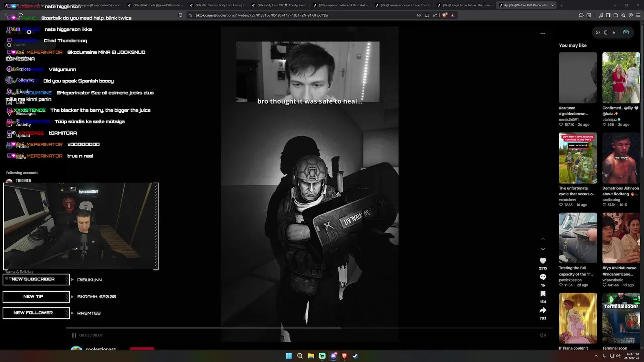Open #fyp #hildafuracao video thumbnail
The width and height of the screenshot is (644, 362).
point(621,238)
